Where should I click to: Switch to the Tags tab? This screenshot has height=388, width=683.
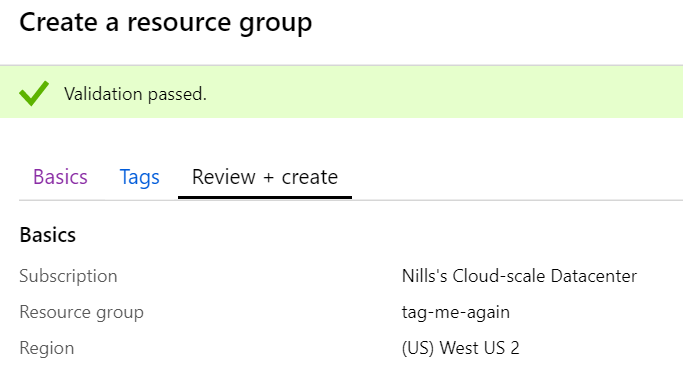139,178
